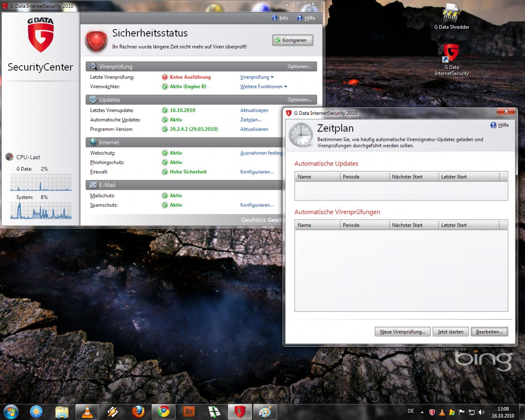Select the G Data Shredder desktop icon
The height and width of the screenshot is (420, 525).
tap(452, 16)
